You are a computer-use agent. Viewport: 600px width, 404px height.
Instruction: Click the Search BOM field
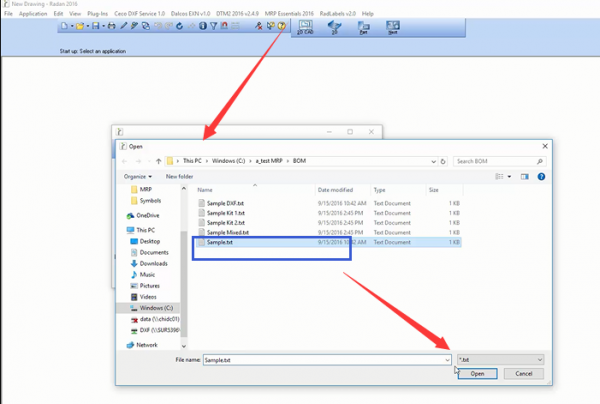coord(499,161)
